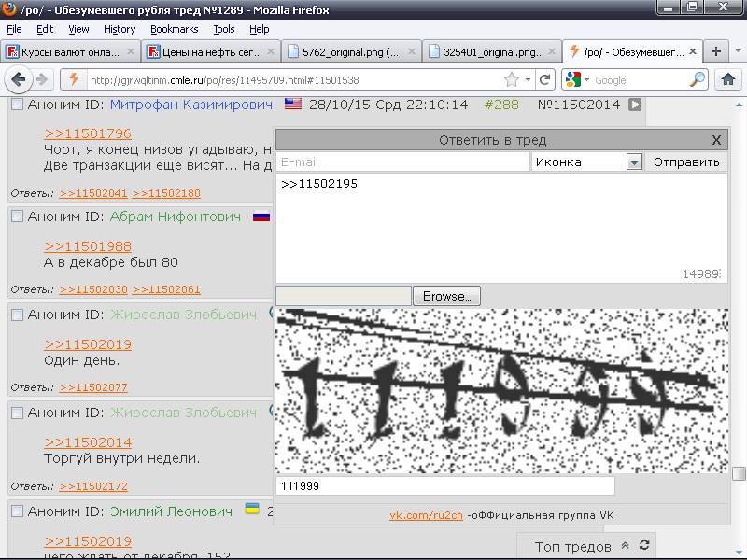747x560 pixels.
Task: Click into the E-mail input field
Action: pos(403,161)
